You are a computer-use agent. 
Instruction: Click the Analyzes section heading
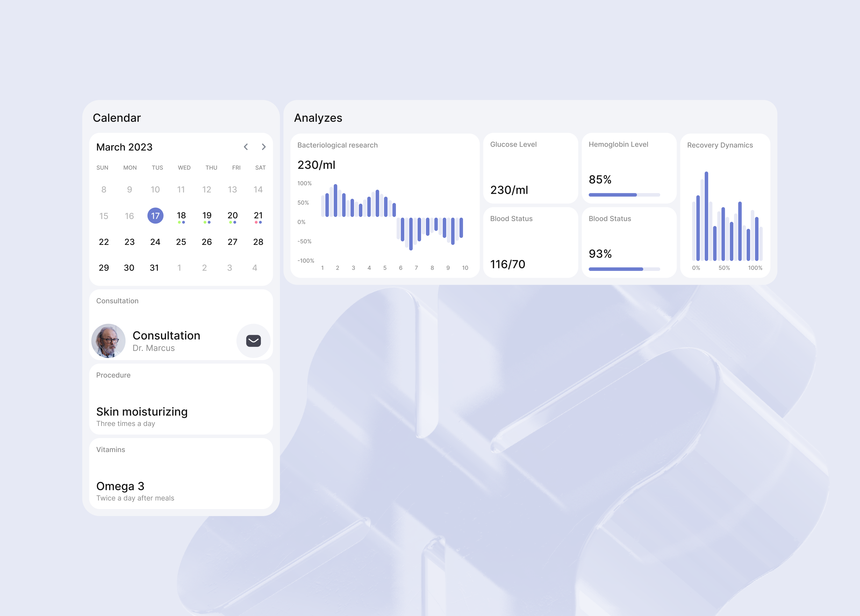[x=318, y=118]
